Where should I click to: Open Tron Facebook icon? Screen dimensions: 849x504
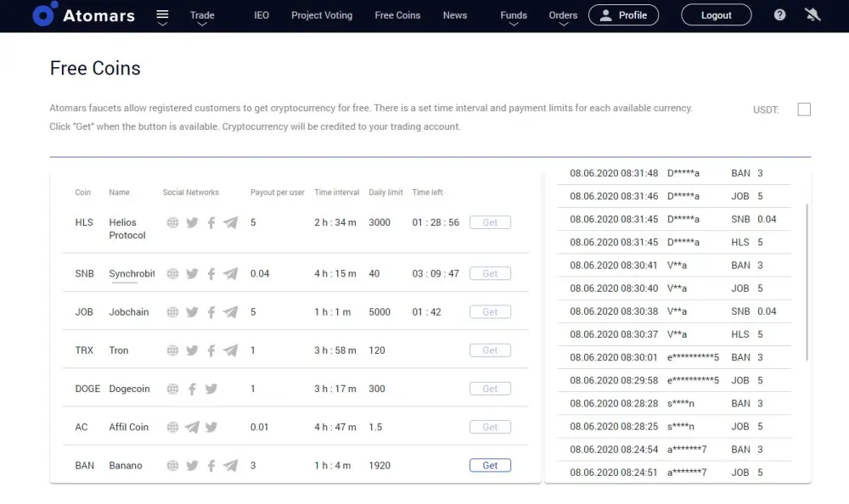pyautogui.click(x=211, y=350)
